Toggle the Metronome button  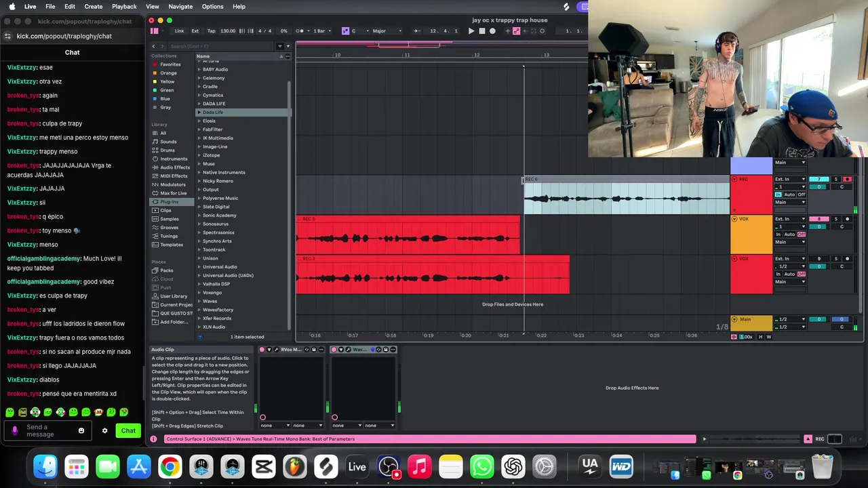tap(300, 31)
